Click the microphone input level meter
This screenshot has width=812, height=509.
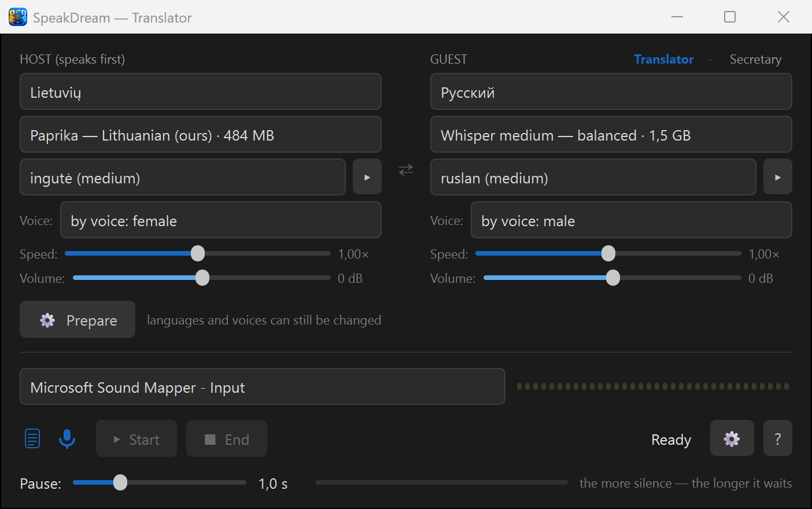pyautogui.click(x=653, y=386)
